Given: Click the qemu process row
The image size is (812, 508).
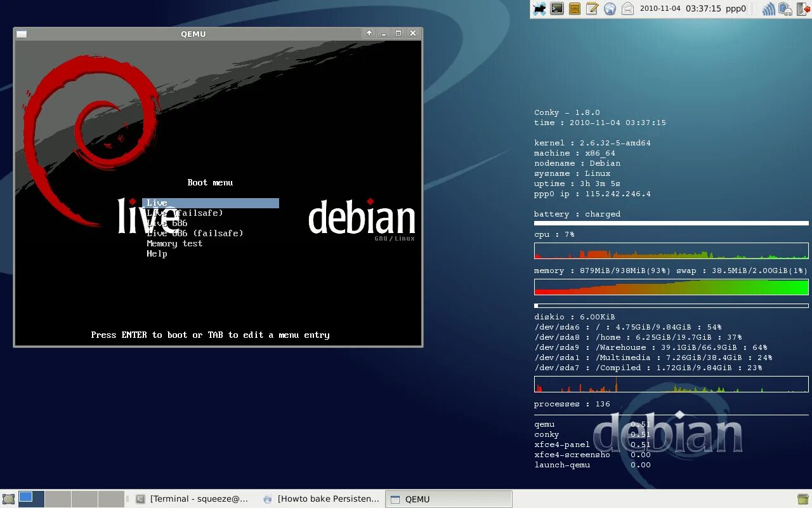Looking at the screenshot, I should 593,424.
